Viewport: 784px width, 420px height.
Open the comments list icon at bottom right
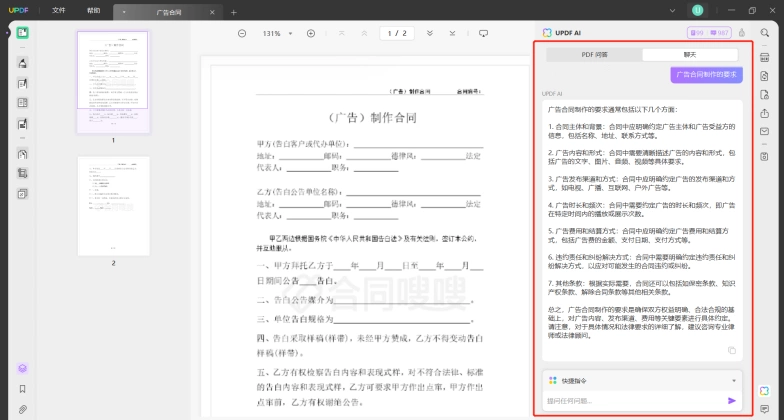click(764, 410)
